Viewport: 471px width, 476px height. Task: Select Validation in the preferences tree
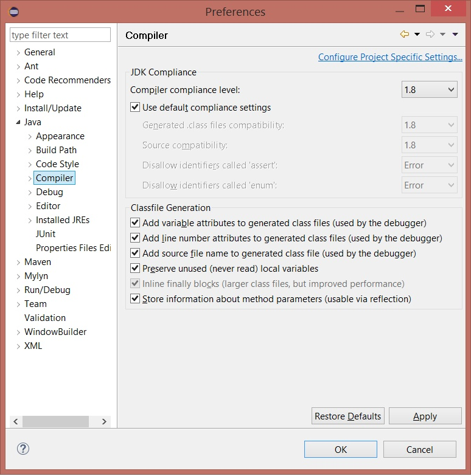coord(45,317)
